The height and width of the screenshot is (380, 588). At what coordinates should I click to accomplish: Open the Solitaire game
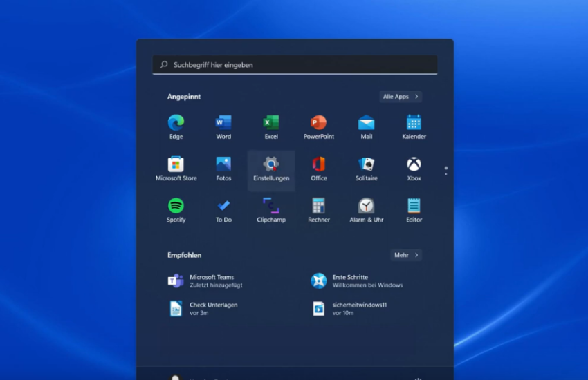(x=367, y=169)
